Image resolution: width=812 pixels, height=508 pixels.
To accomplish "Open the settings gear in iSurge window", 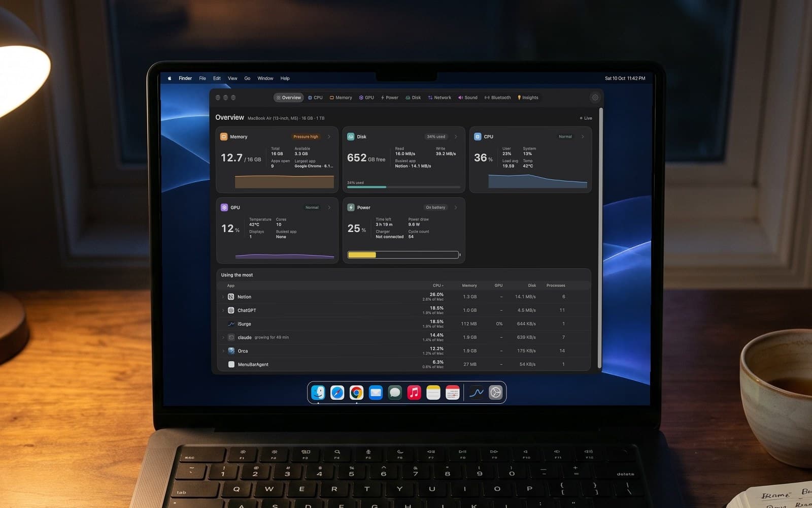I will 595,98.
